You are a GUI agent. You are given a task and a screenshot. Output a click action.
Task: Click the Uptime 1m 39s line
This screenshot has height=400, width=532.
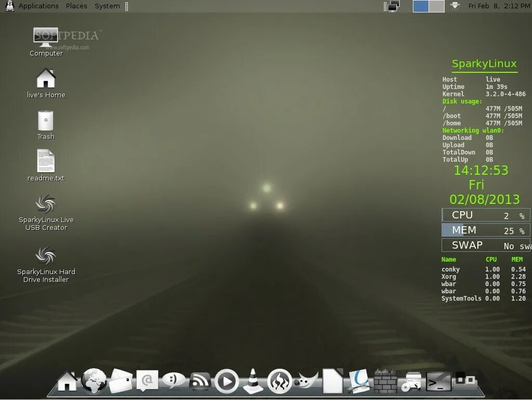pos(475,86)
